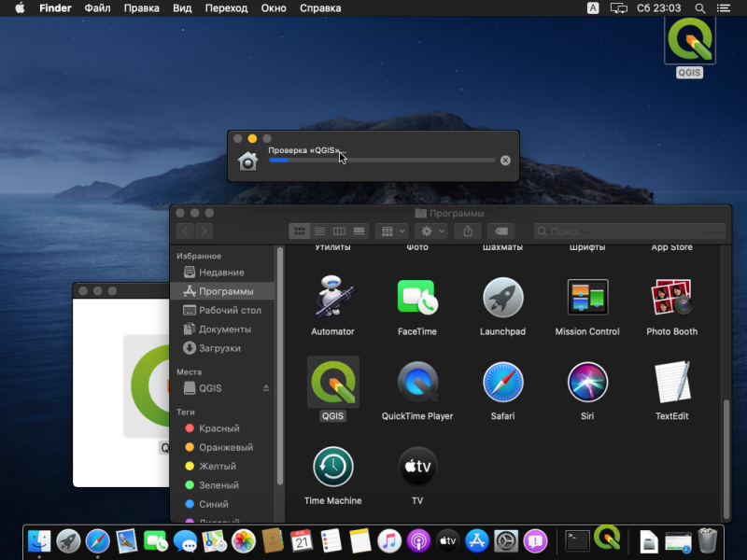Click the QGIS verification progress bar

(x=382, y=161)
